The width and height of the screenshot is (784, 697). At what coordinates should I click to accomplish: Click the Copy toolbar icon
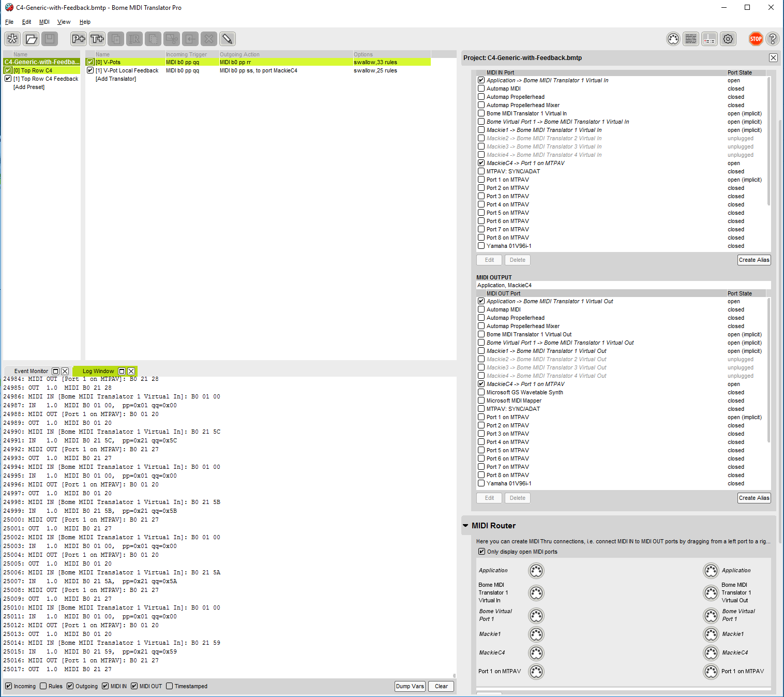click(x=153, y=39)
